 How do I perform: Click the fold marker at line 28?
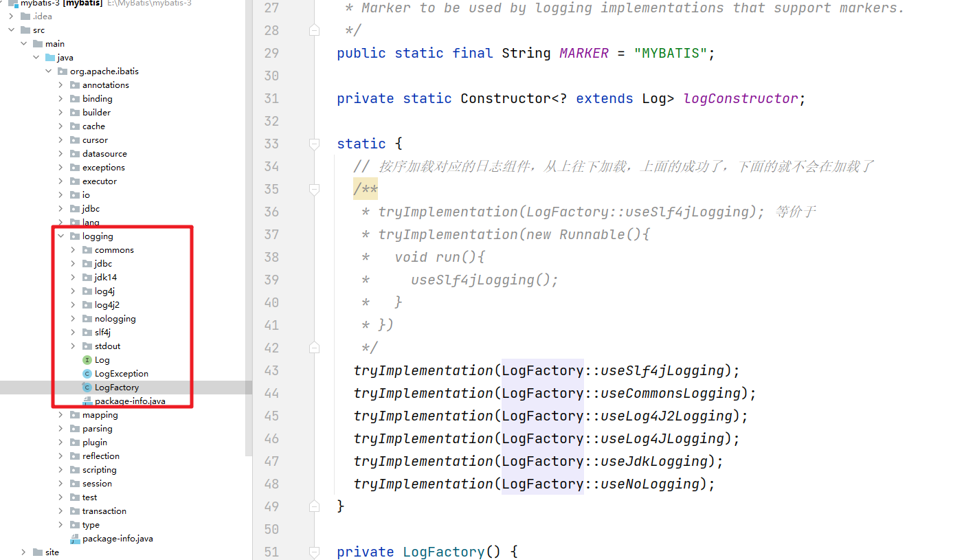click(x=315, y=31)
